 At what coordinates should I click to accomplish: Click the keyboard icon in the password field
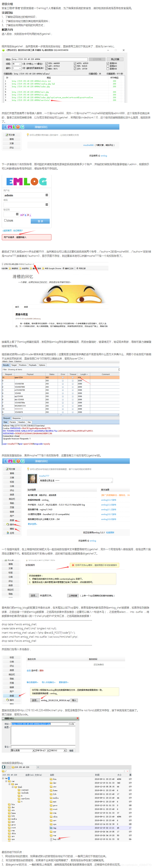pos(46,205)
